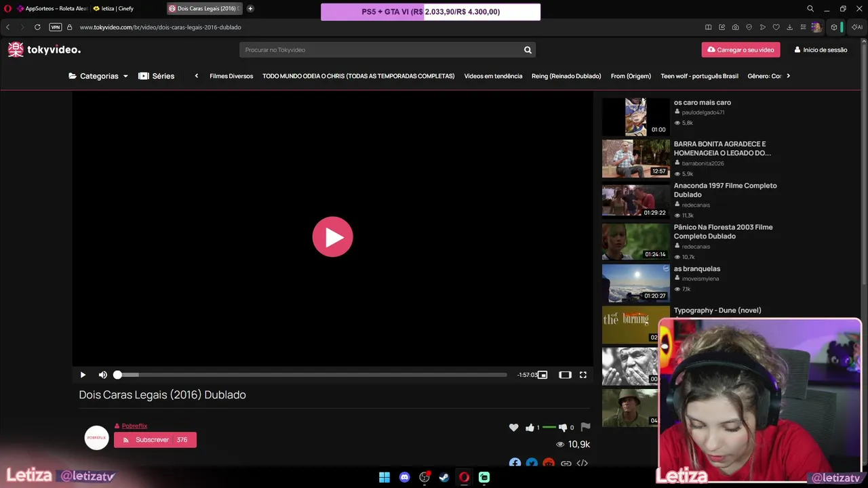This screenshot has height=488, width=868.
Task: Open the embed code icon
Action: pyautogui.click(x=582, y=464)
